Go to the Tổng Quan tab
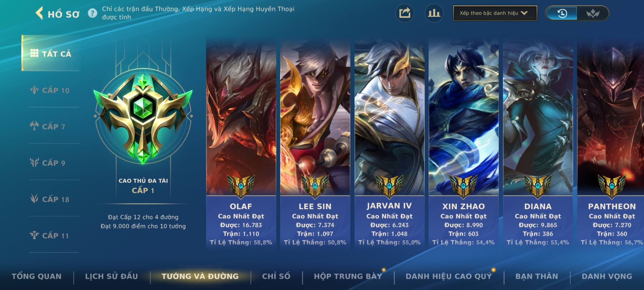 pyautogui.click(x=36, y=276)
